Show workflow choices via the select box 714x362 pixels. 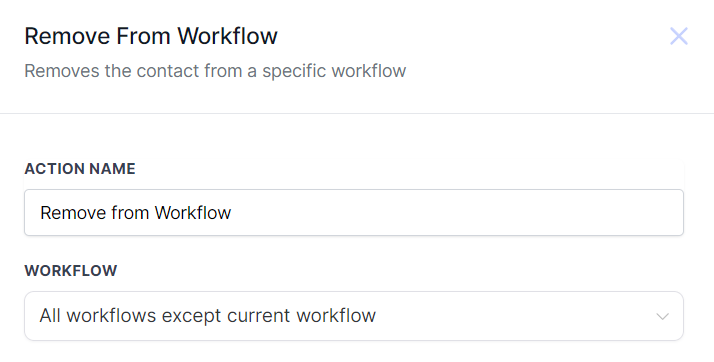(354, 316)
